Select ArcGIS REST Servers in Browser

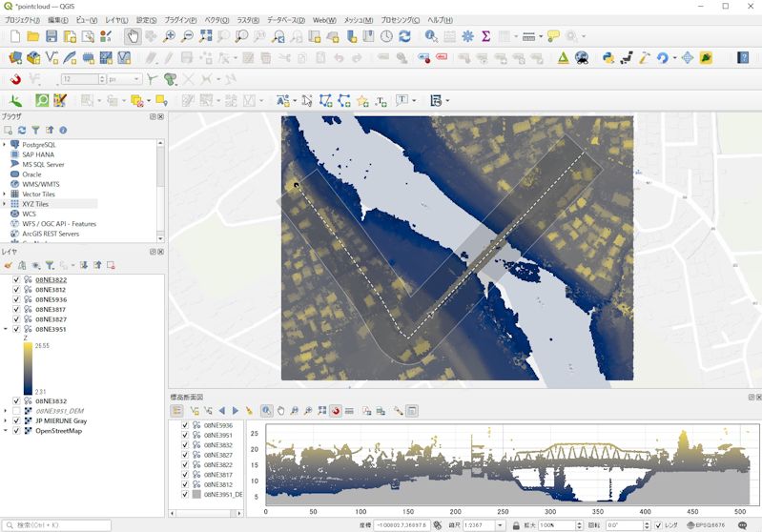[51, 234]
